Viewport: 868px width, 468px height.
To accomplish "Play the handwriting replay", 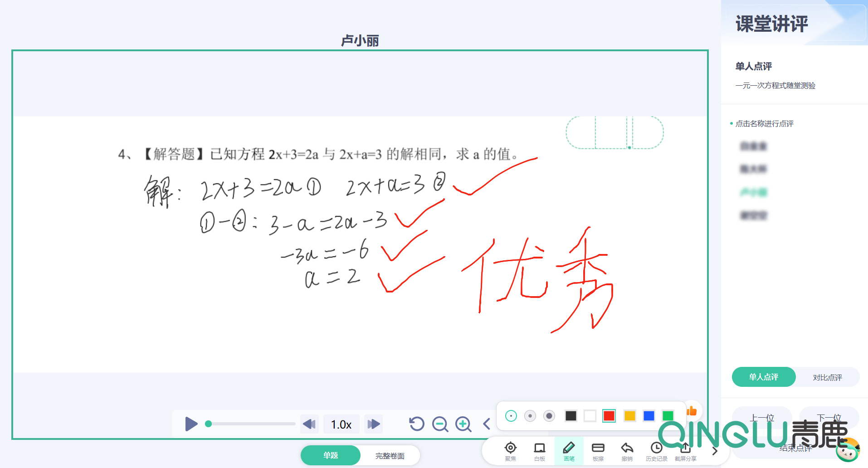I will point(191,424).
